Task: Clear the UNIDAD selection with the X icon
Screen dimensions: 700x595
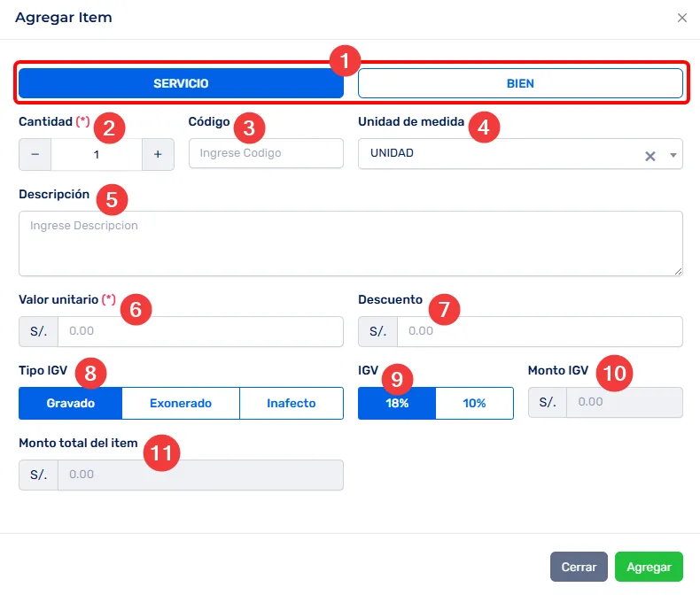Action: pyautogui.click(x=649, y=155)
